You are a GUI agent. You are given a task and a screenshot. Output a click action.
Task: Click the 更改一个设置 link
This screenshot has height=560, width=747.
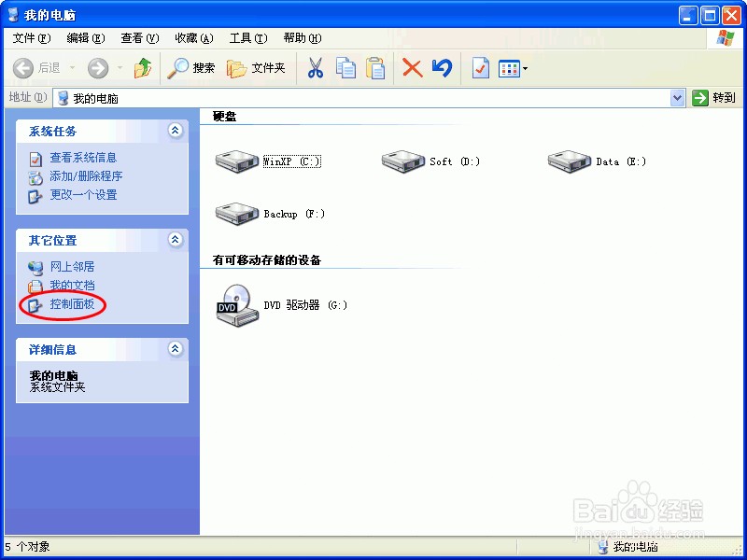pos(83,195)
